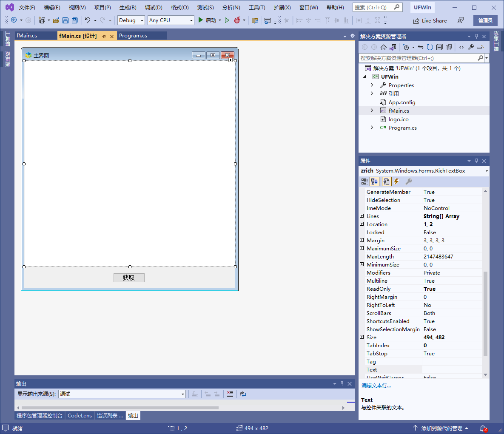504x434 pixels.
Task: Open the 工具(T) menu
Action: (257, 7)
